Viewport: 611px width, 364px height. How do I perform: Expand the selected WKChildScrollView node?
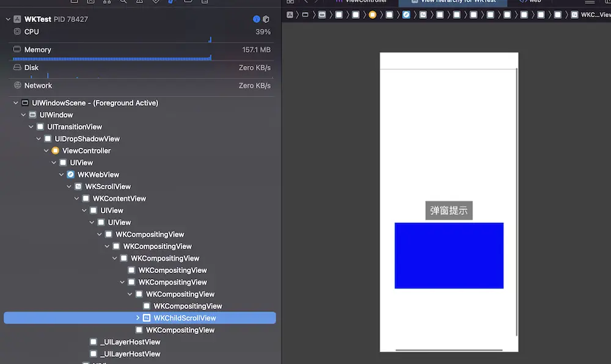click(x=137, y=318)
